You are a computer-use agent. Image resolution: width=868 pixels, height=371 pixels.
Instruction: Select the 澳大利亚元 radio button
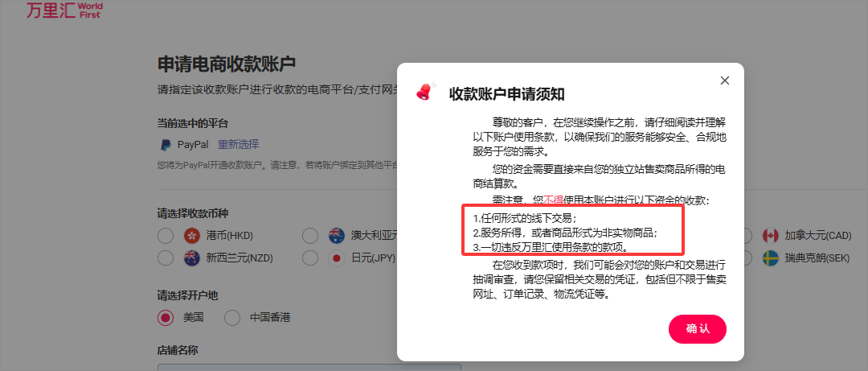point(310,236)
